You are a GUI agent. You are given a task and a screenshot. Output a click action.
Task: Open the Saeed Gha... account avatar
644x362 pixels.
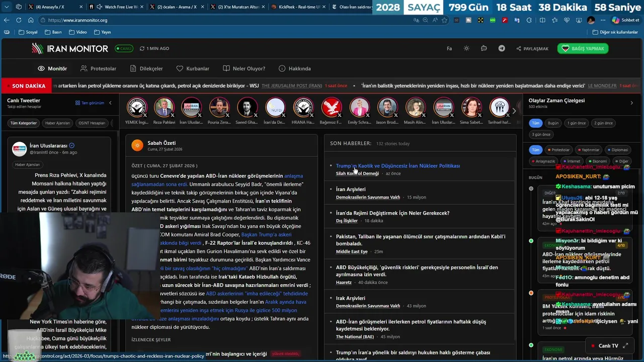click(x=247, y=108)
